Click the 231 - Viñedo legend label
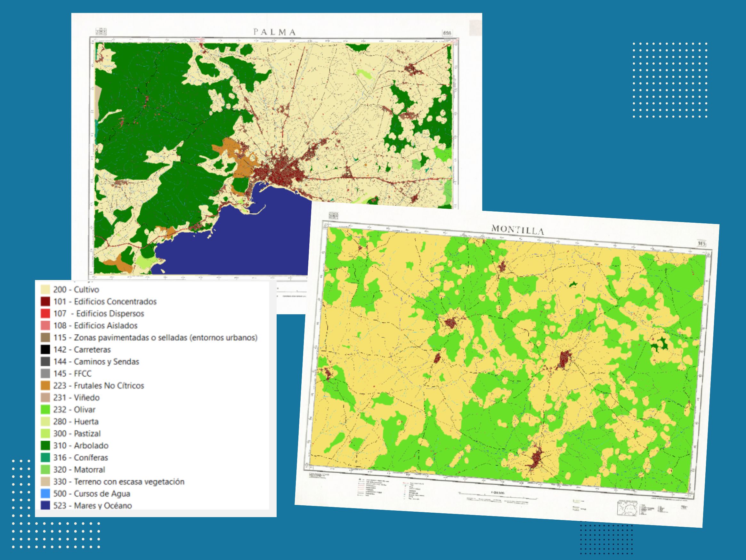The image size is (746, 560). coord(76,397)
